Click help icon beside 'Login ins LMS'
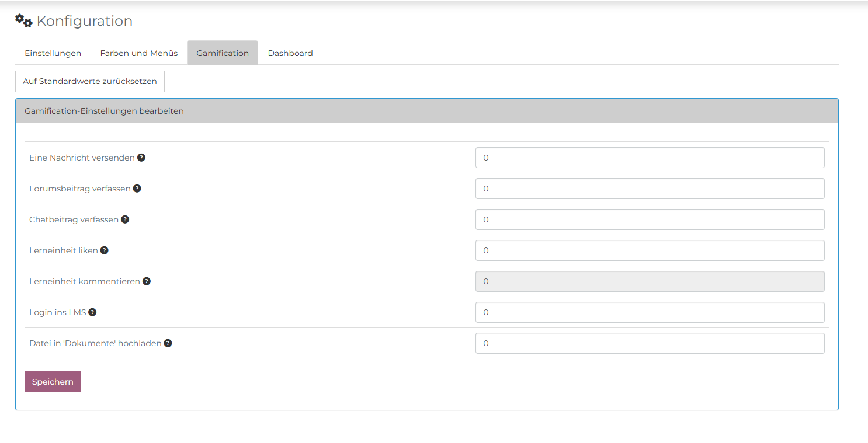The height and width of the screenshot is (443, 868). (x=92, y=312)
